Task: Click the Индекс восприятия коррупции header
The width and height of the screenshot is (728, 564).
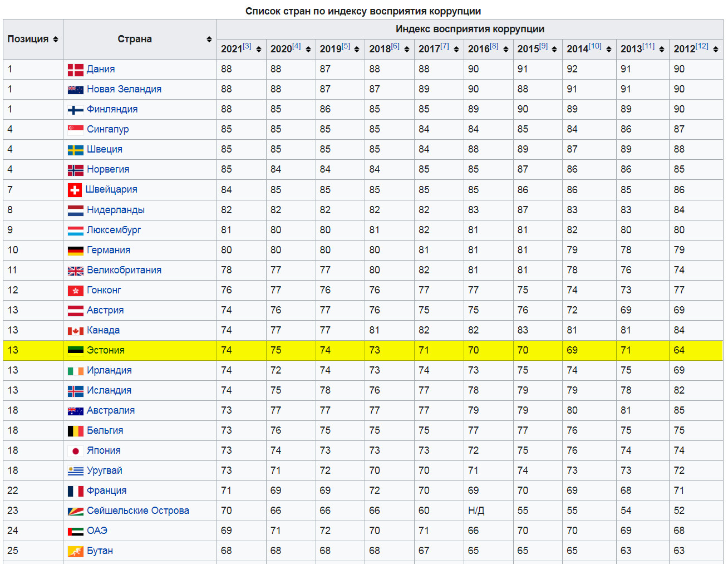Action: coord(470,29)
